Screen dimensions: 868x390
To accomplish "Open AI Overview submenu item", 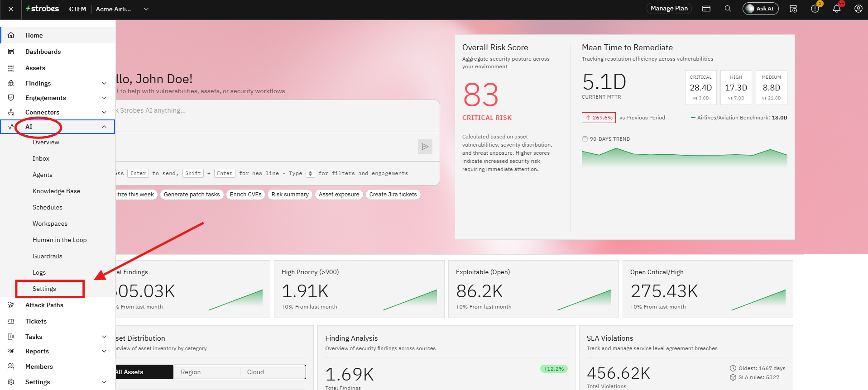I will 46,142.
